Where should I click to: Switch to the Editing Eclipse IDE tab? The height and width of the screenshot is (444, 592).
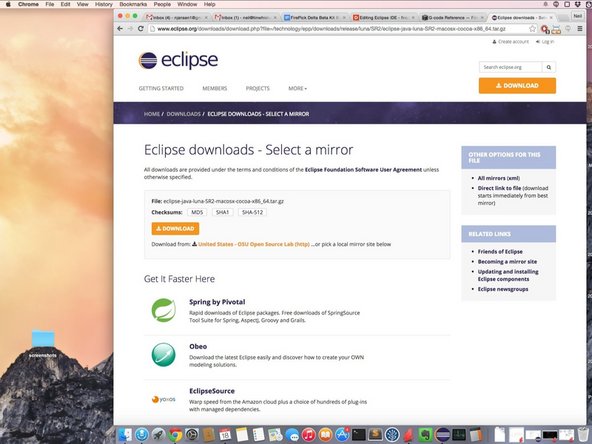pos(384,17)
